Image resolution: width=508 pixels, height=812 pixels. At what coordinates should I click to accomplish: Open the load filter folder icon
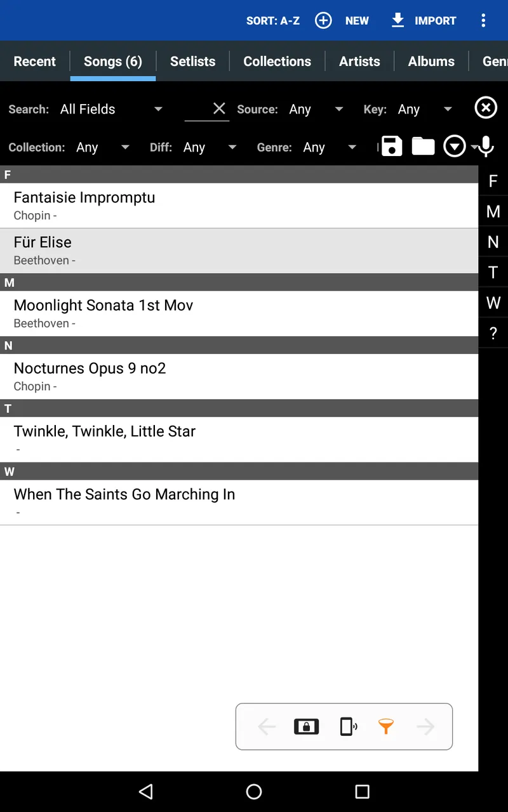[x=423, y=146]
